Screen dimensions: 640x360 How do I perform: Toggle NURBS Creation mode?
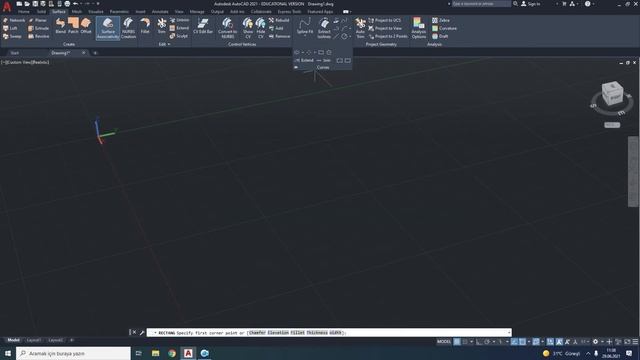pyautogui.click(x=128, y=28)
